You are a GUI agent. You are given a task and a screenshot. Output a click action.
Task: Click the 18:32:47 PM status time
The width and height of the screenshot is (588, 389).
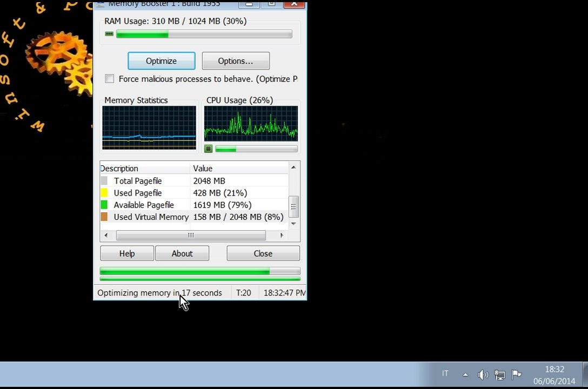[x=285, y=293]
